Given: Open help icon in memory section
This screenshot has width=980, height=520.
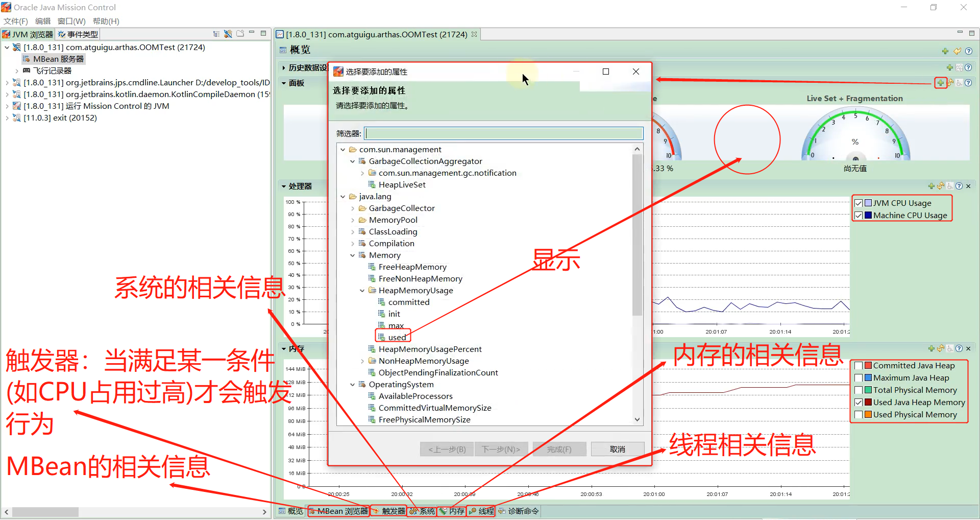Looking at the screenshot, I should (959, 348).
